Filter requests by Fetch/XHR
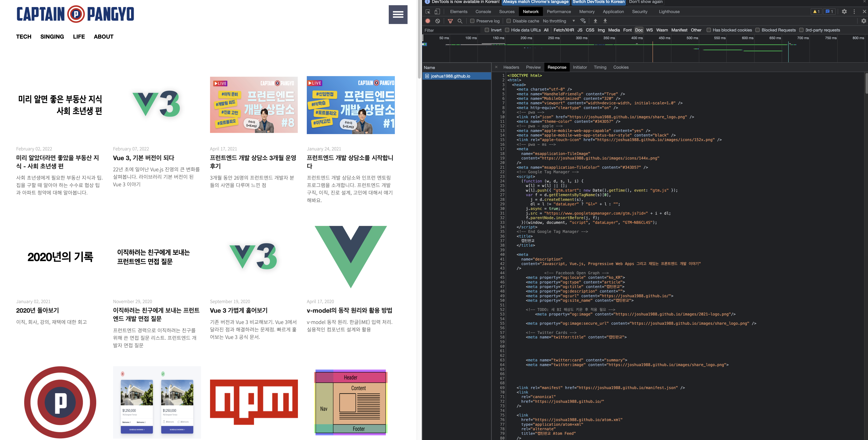The image size is (868, 440). click(x=563, y=30)
